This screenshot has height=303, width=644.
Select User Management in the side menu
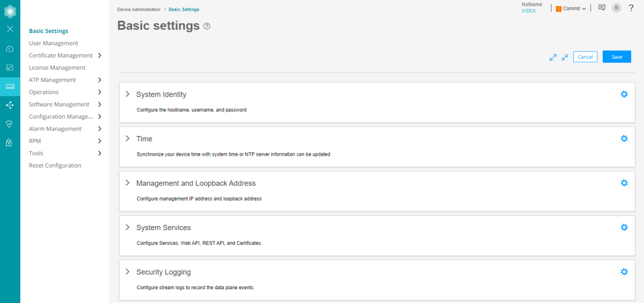tap(53, 43)
